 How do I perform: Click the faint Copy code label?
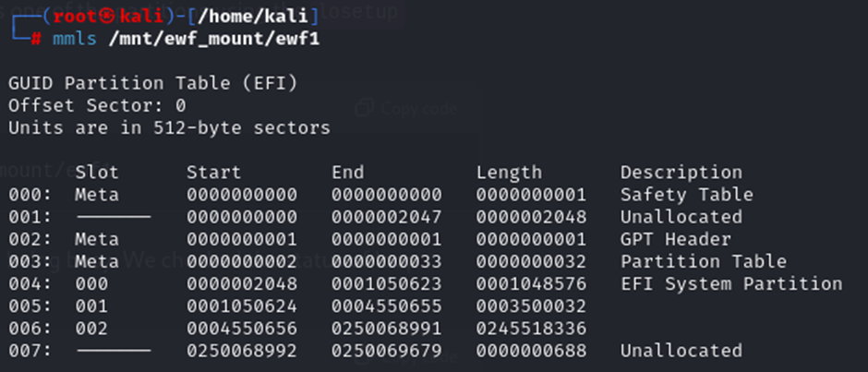point(419,109)
